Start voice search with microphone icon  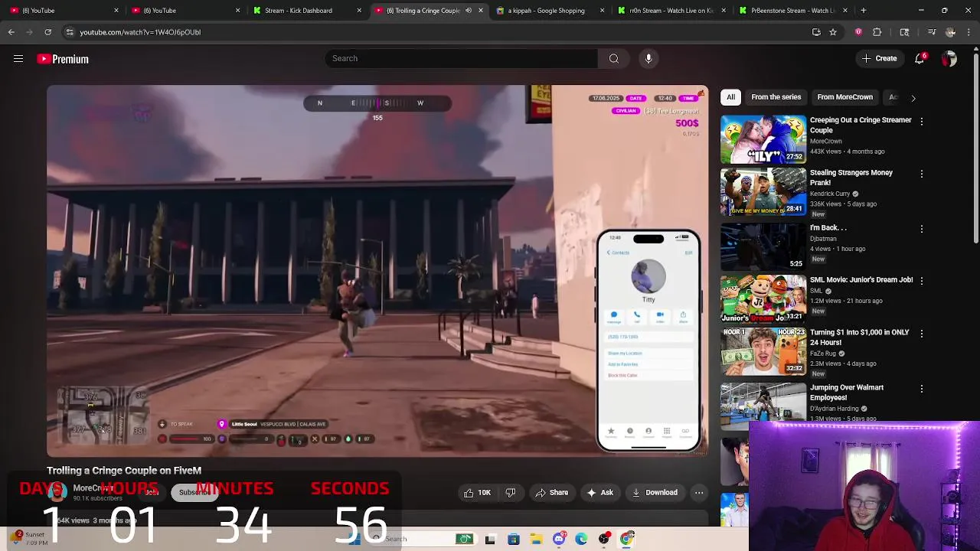pos(648,58)
